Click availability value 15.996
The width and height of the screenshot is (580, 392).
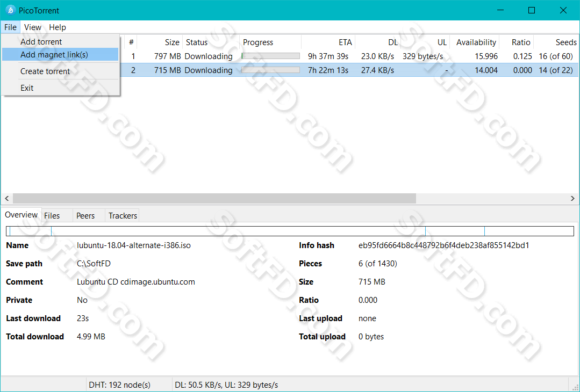[486, 56]
